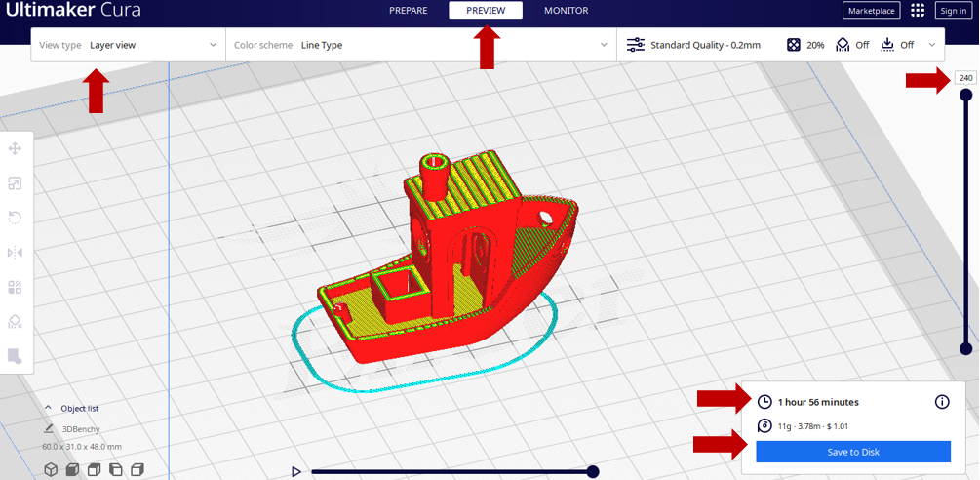This screenshot has width=980, height=480.
Task: Click the '60.0 x 31.0 x 48.0 mm' dimensions
Action: [x=82, y=447]
